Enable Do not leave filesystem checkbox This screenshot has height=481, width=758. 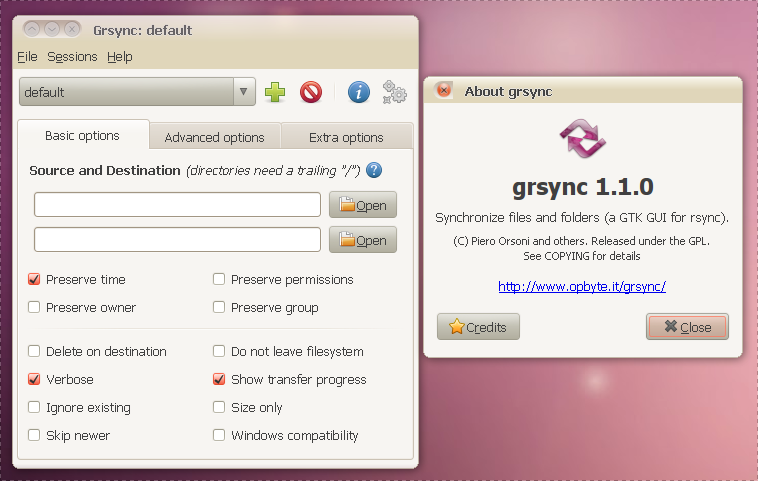point(219,351)
